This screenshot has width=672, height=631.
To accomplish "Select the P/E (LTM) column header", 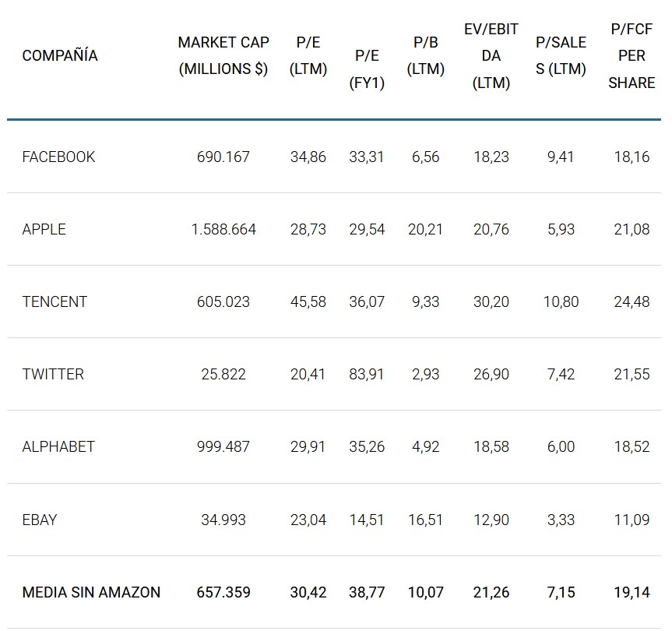I will [308, 56].
